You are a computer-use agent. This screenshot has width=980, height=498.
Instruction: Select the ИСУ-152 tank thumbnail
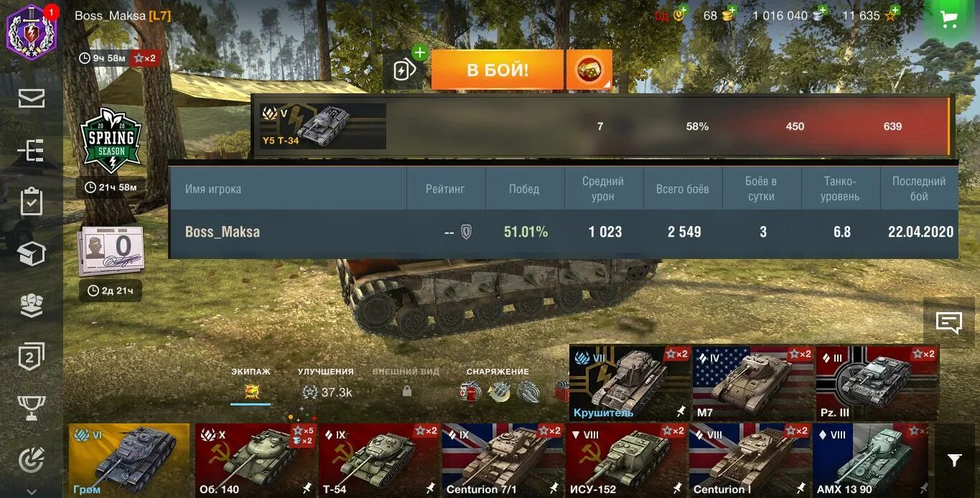[x=627, y=460]
